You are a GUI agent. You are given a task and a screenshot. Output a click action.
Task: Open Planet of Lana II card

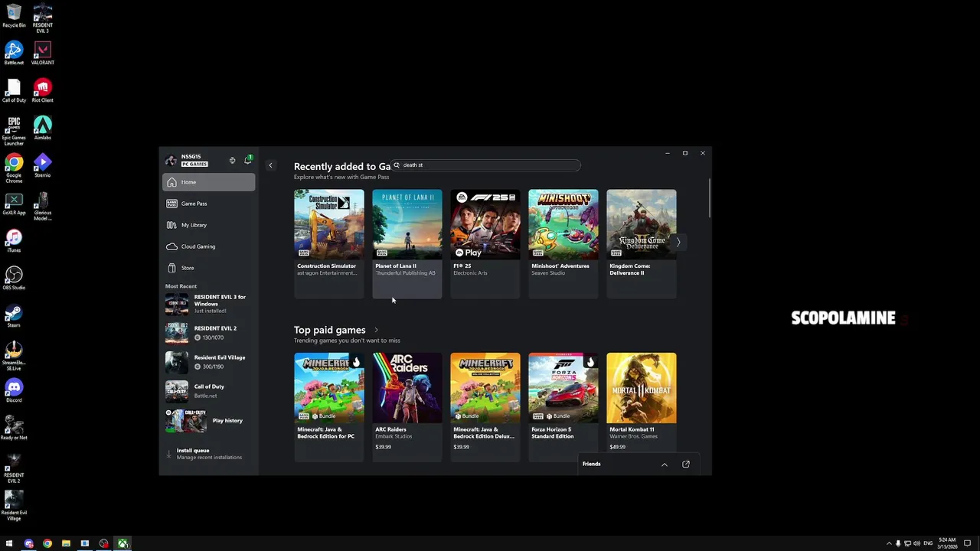(407, 243)
